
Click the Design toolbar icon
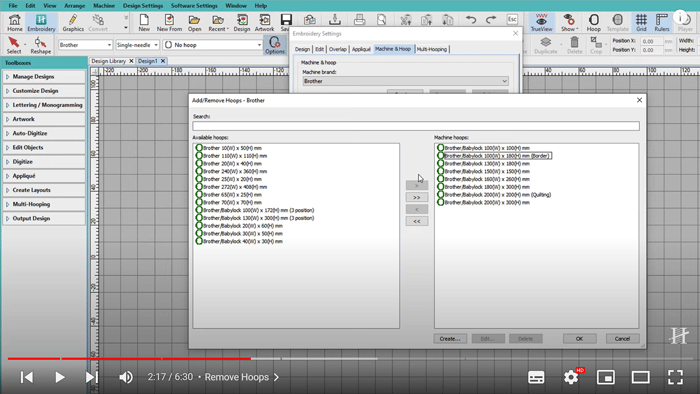click(x=242, y=23)
